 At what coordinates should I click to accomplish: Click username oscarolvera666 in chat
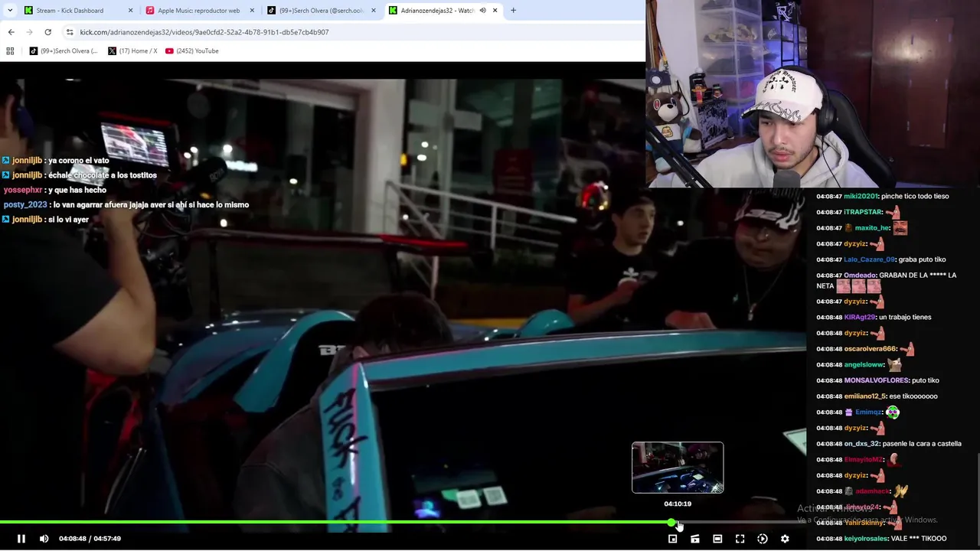click(x=870, y=349)
